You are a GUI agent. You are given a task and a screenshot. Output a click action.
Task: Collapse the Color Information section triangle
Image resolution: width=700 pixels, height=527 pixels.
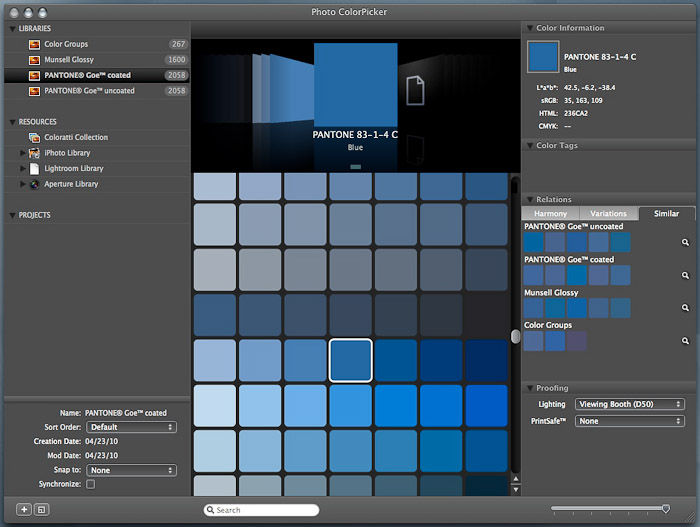[x=528, y=28]
